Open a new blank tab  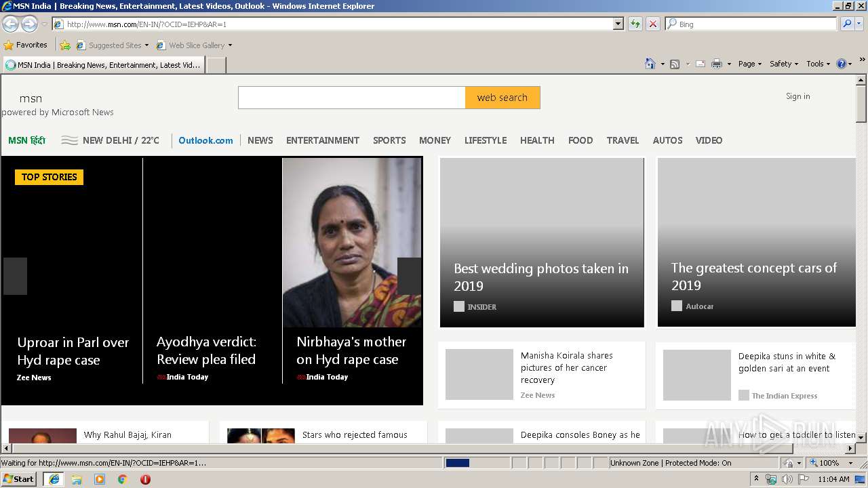coord(216,65)
